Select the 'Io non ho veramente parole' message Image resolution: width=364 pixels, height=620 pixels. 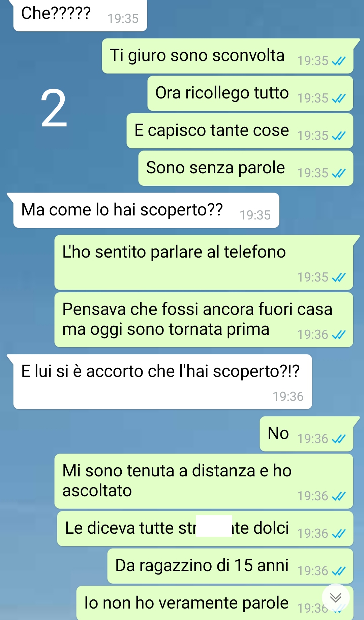pos(215,603)
